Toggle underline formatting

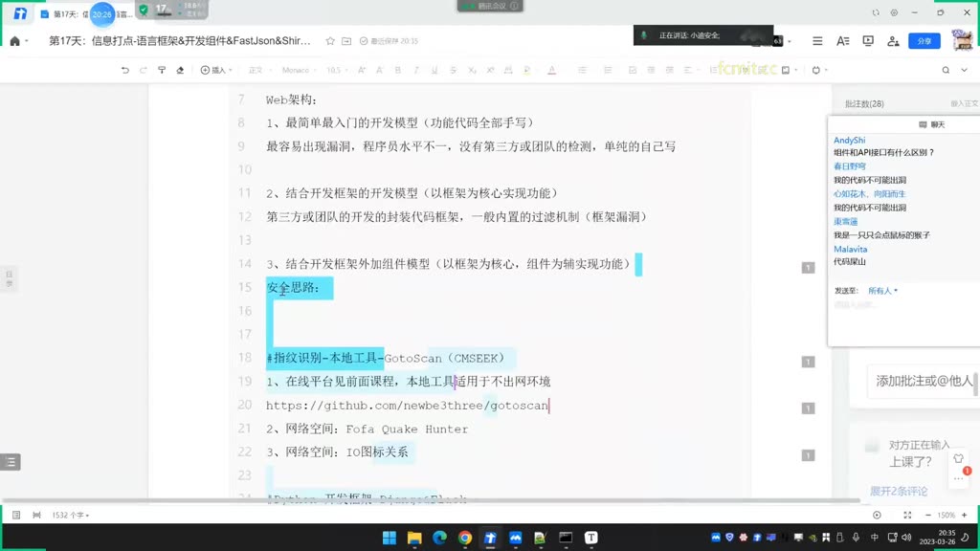coord(434,70)
